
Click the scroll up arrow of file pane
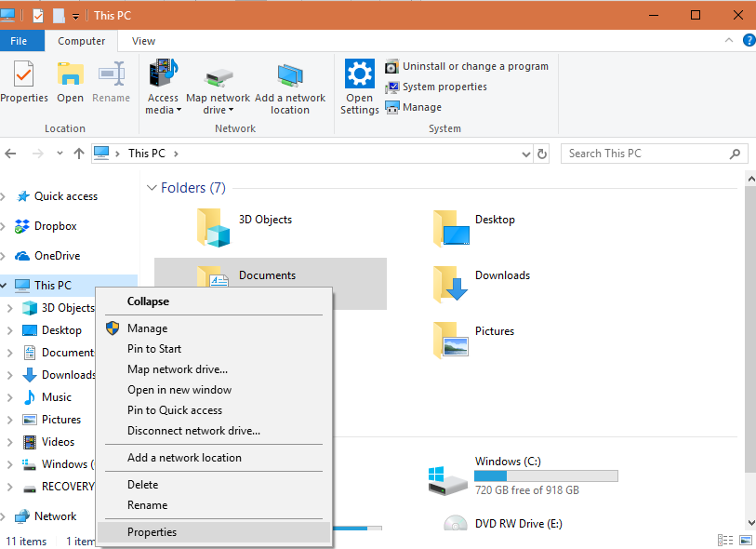(x=750, y=179)
